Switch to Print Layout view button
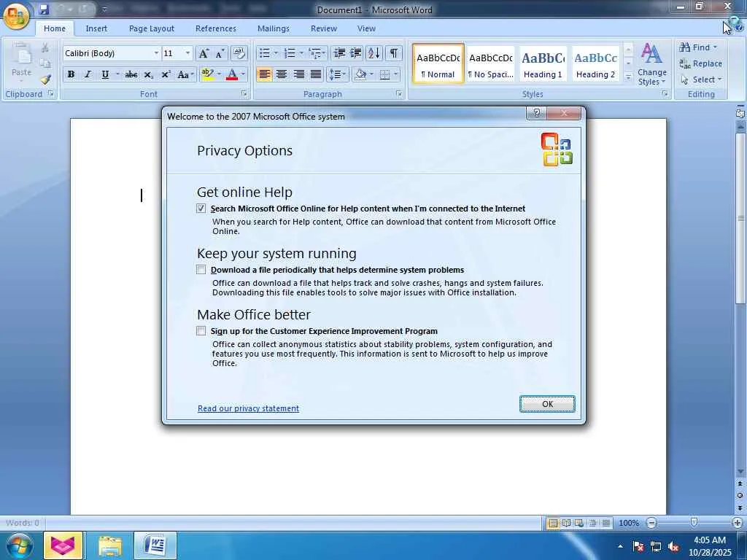Image resolution: width=747 pixels, height=560 pixels. 553,523
